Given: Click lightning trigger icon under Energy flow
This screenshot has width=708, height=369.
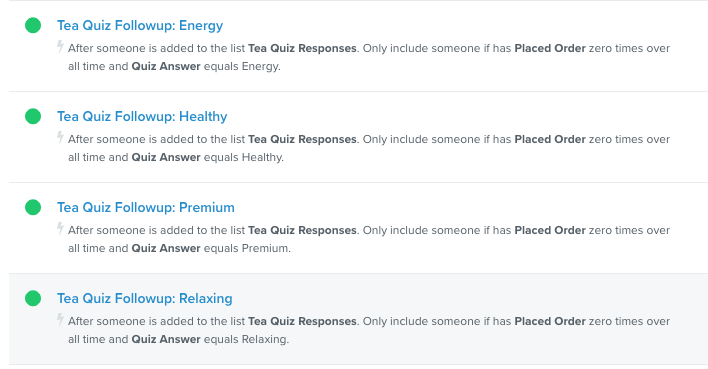Looking at the screenshot, I should (x=60, y=47).
